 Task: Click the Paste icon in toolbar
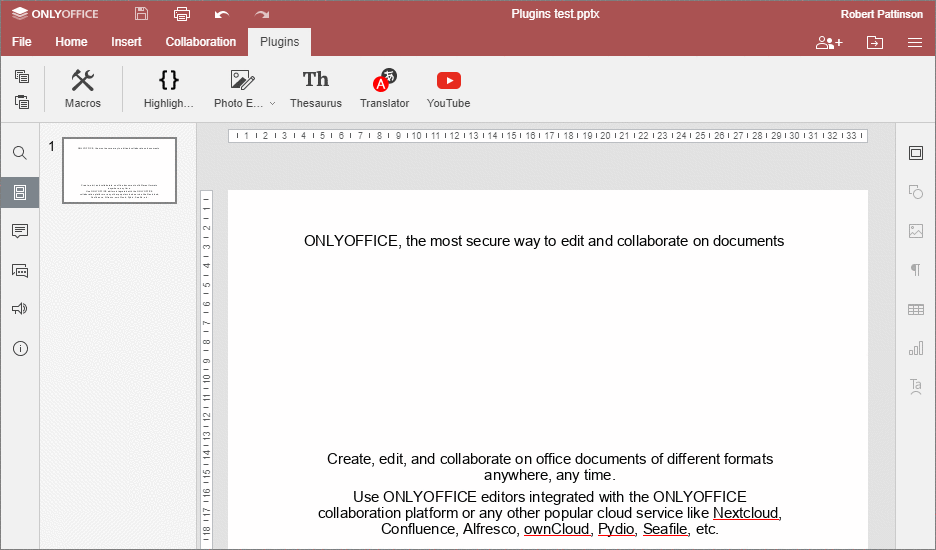(22, 102)
